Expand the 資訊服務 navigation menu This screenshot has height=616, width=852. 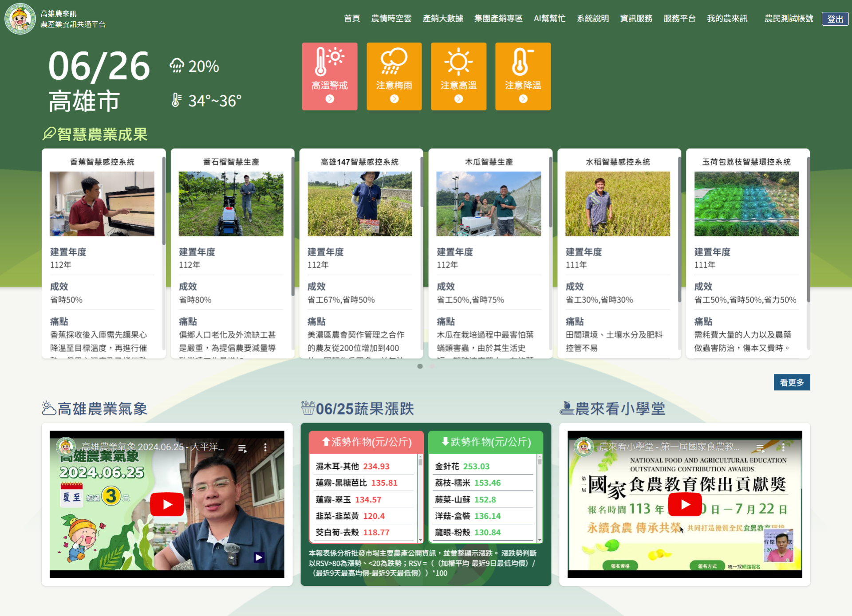pos(636,19)
